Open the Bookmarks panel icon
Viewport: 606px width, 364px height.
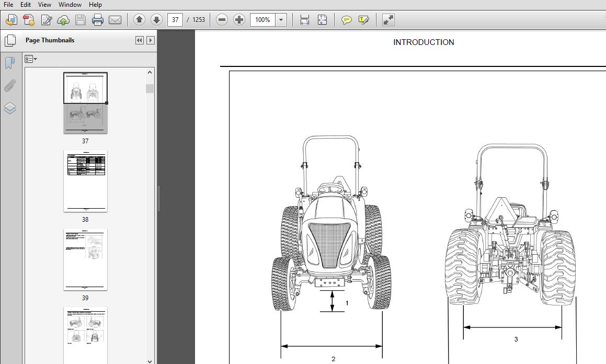tap(9, 63)
